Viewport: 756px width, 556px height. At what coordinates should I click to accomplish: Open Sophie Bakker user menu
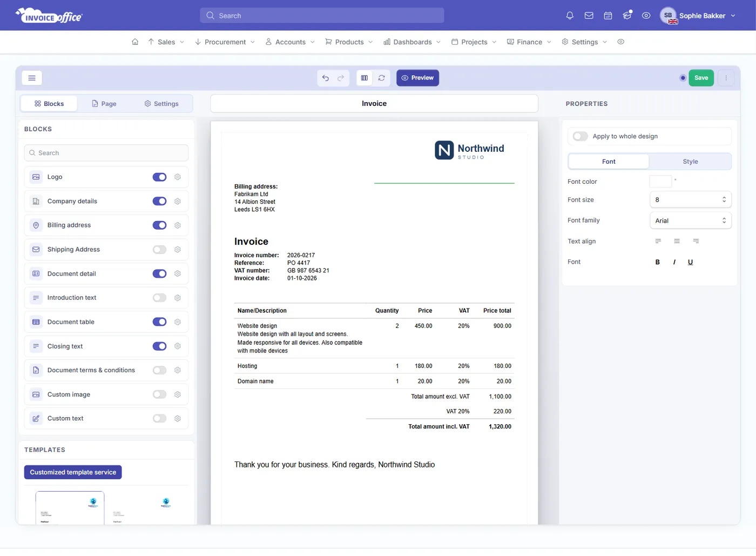pyautogui.click(x=698, y=16)
